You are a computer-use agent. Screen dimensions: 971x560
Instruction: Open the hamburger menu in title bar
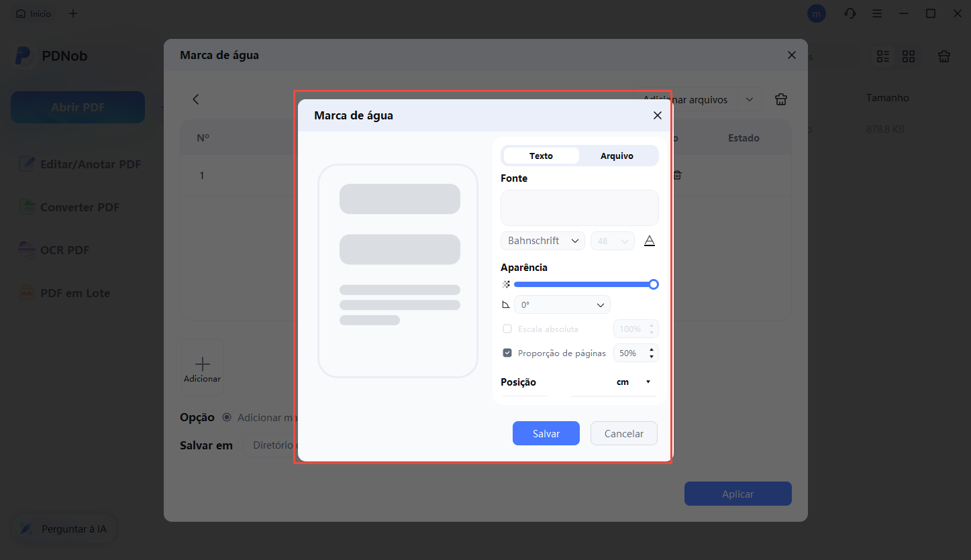point(877,13)
